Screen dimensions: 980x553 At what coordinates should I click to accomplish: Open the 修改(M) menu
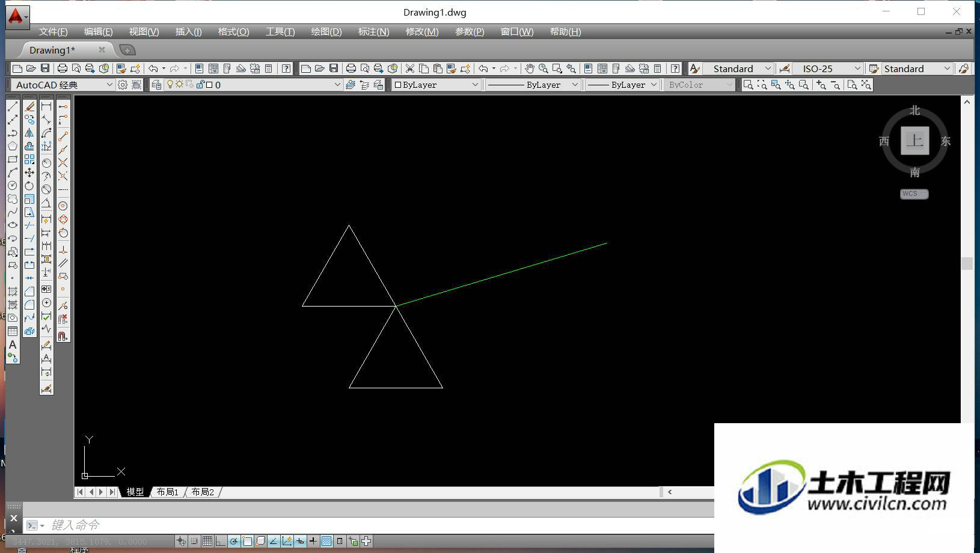click(x=421, y=31)
